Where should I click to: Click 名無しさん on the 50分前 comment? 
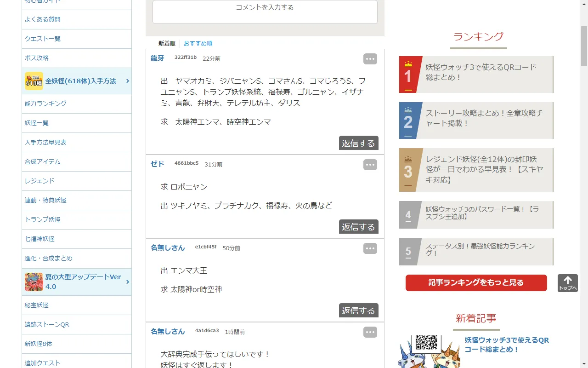[x=168, y=247]
